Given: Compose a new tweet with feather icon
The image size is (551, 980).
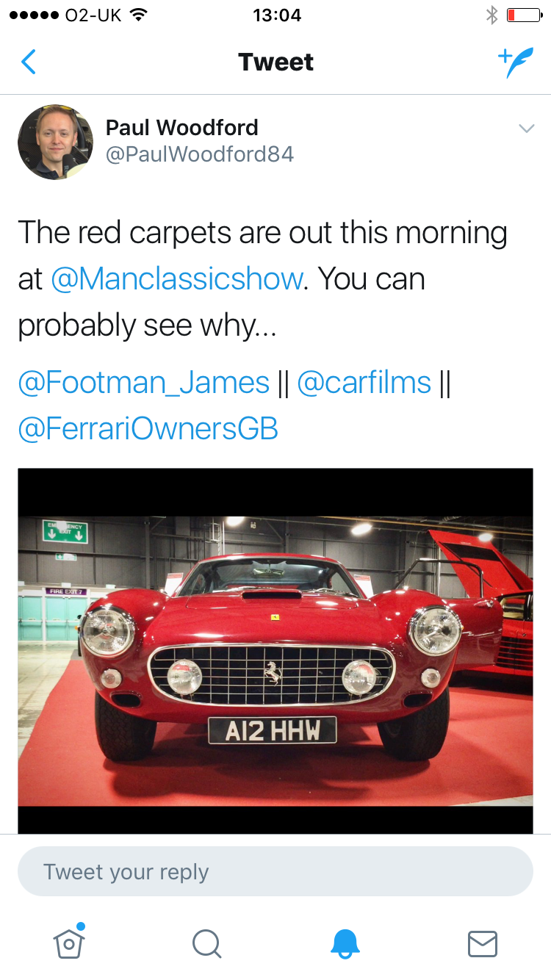Looking at the screenshot, I should (x=515, y=62).
